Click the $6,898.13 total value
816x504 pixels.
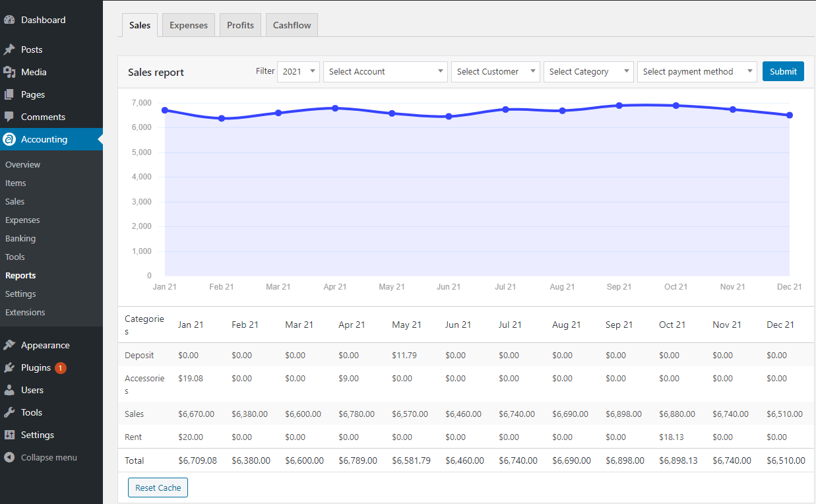tap(678, 460)
